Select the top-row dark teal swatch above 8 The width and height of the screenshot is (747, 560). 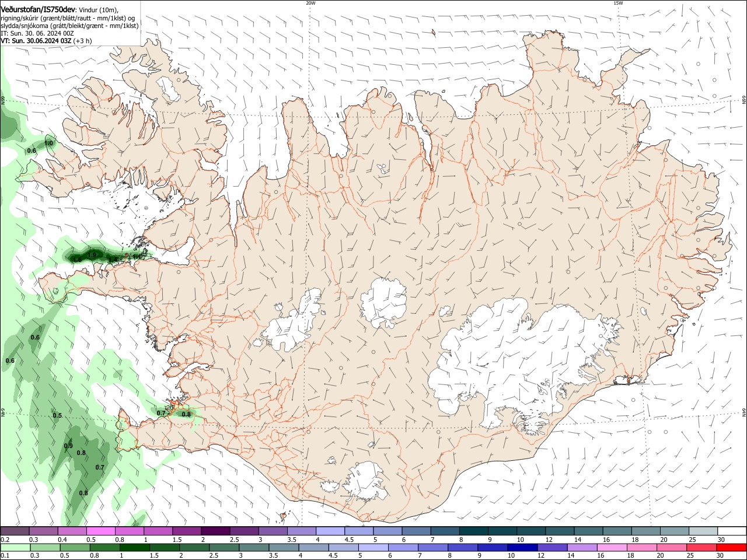pos(473,531)
